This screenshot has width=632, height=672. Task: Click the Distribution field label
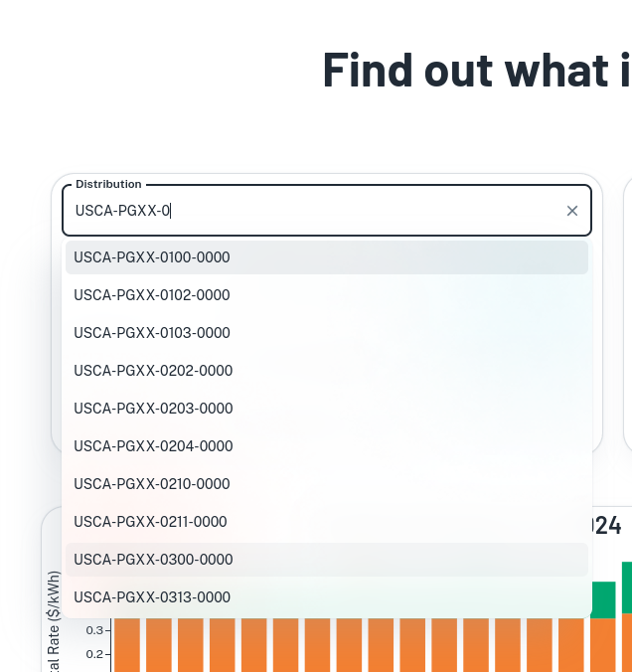coord(108,184)
